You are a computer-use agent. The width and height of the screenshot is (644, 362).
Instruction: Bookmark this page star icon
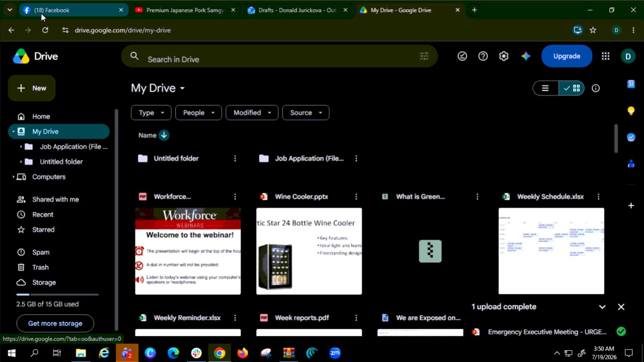pos(593,30)
